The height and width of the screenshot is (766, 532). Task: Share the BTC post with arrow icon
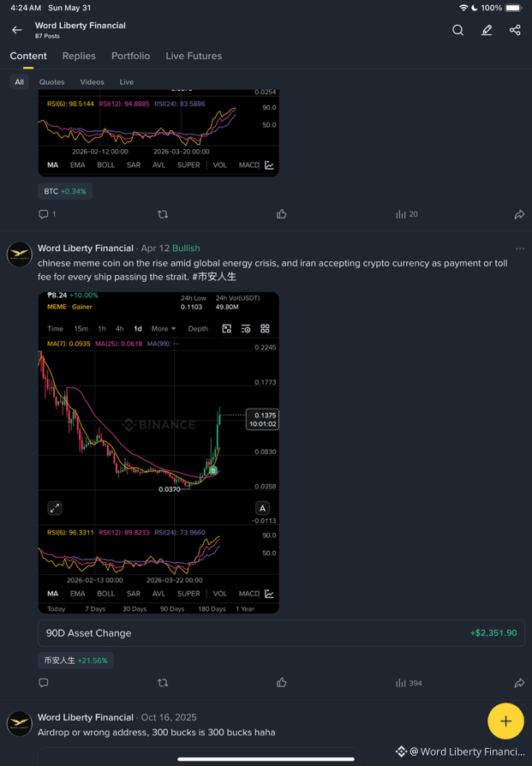pyautogui.click(x=519, y=214)
